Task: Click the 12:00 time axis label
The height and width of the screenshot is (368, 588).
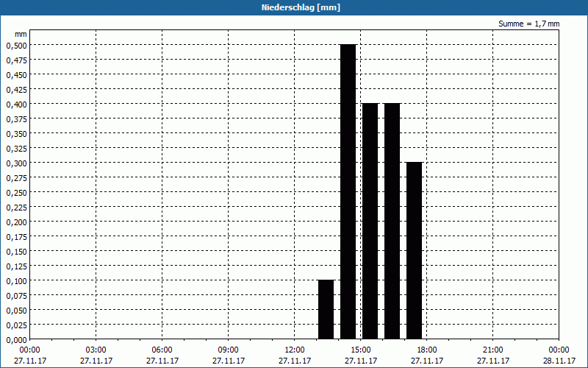Action: [x=295, y=350]
